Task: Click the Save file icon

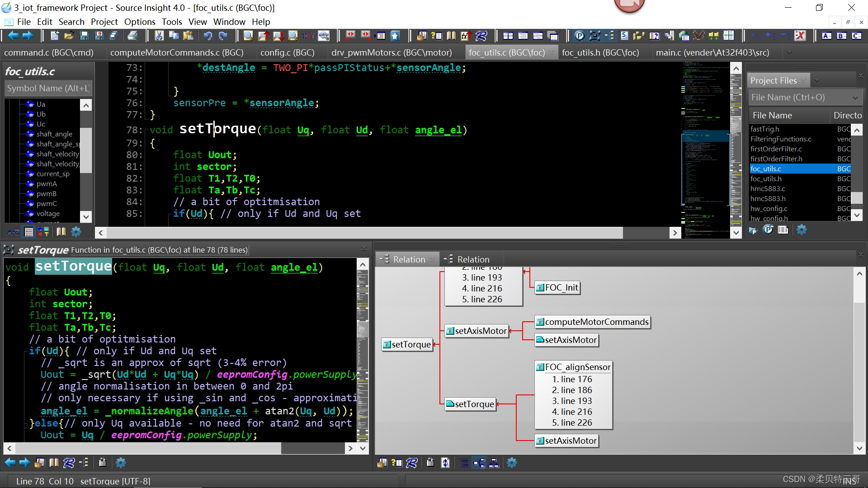Action: point(84,36)
